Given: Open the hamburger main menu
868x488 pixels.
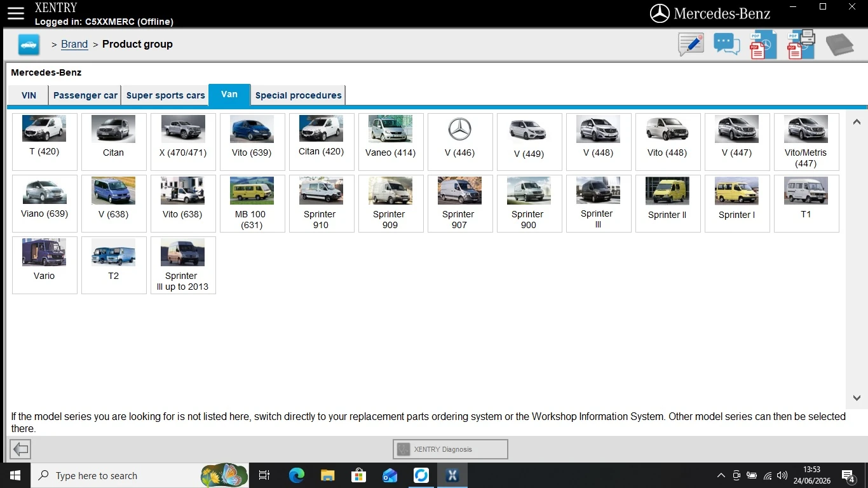Looking at the screenshot, I should pos(15,13).
